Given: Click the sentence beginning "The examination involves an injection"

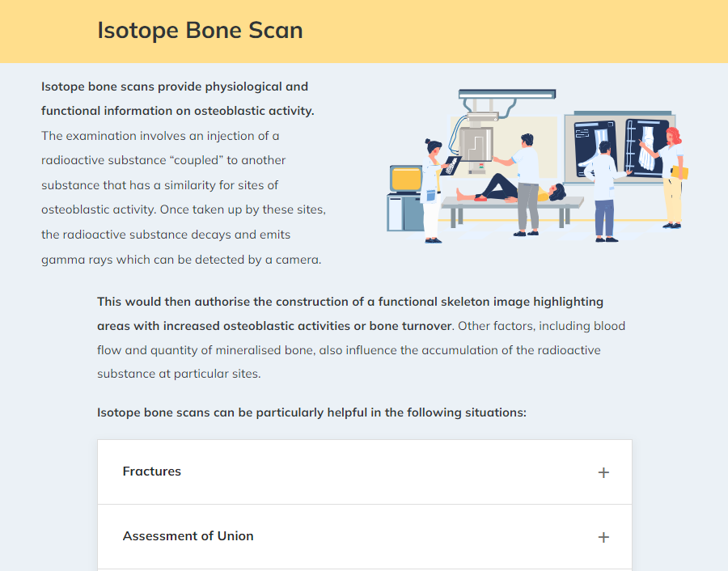Looking at the screenshot, I should 160,136.
